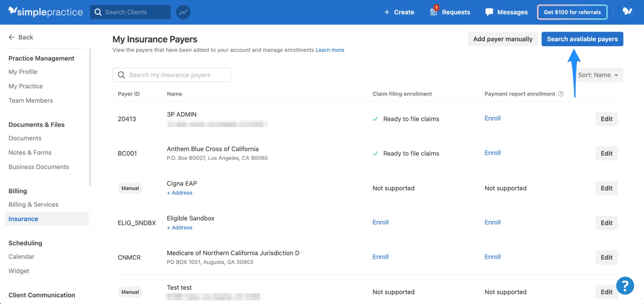Enroll Medicare CNMCR in payment reports
The width and height of the screenshot is (644, 304).
click(493, 257)
